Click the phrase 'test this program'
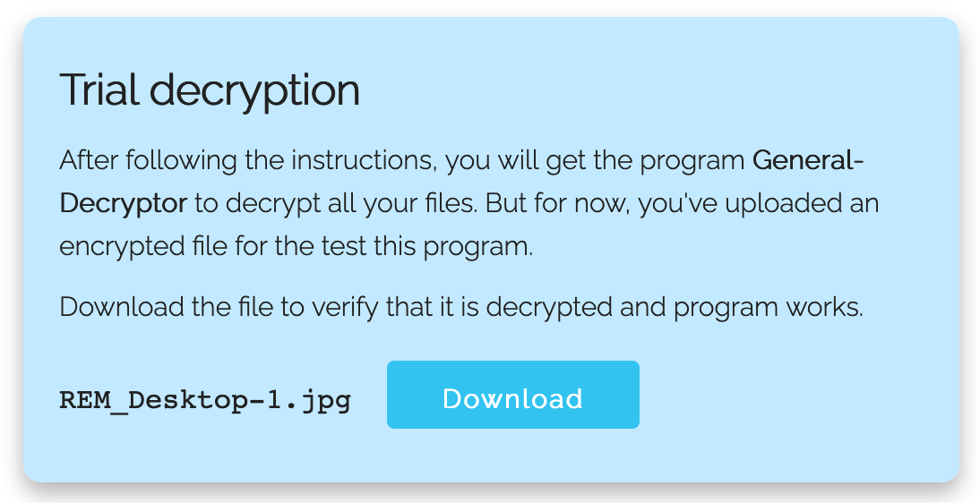The image size is (980, 503). [x=439, y=245]
